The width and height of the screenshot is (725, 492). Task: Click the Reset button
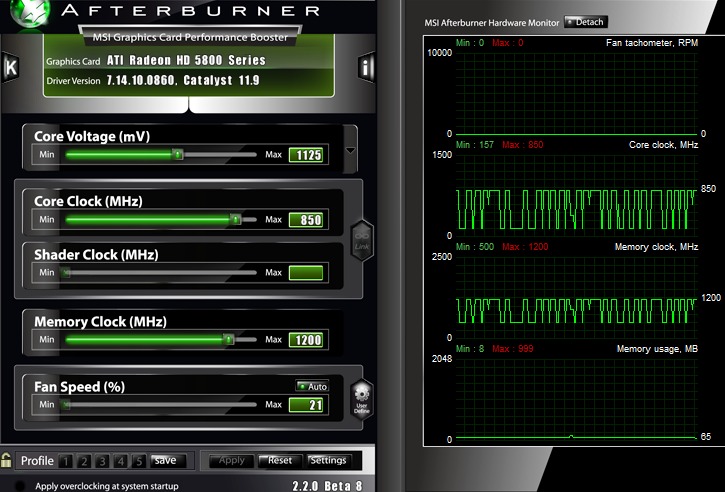[x=280, y=461]
